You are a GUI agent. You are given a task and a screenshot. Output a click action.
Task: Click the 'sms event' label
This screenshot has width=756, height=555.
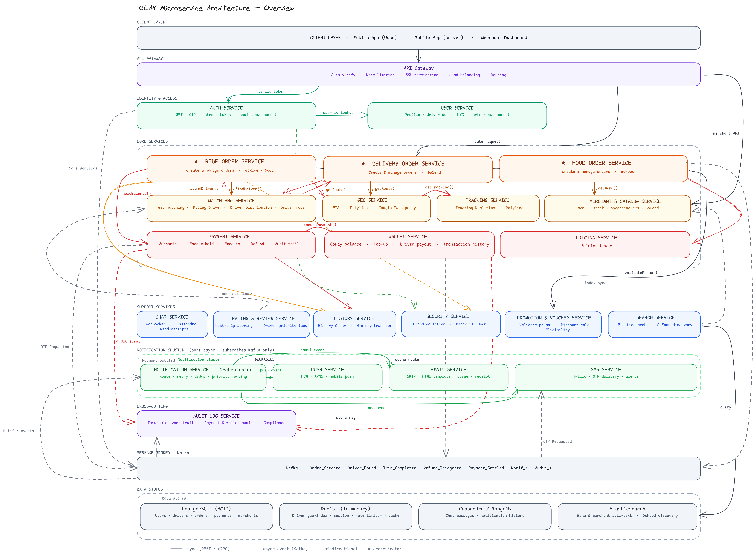[x=377, y=408]
